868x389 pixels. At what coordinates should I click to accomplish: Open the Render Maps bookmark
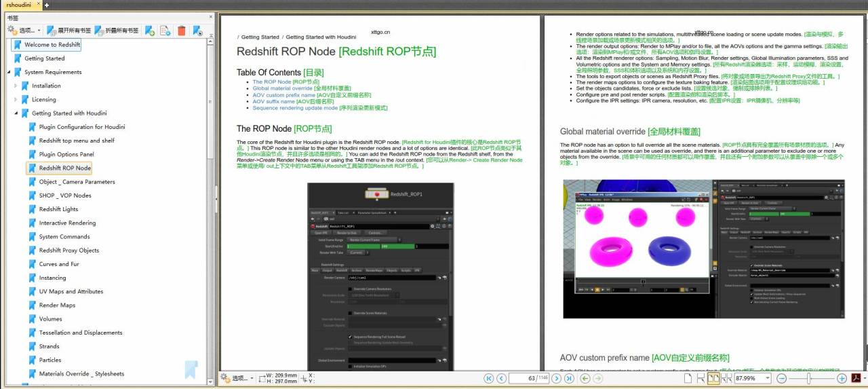click(57, 305)
